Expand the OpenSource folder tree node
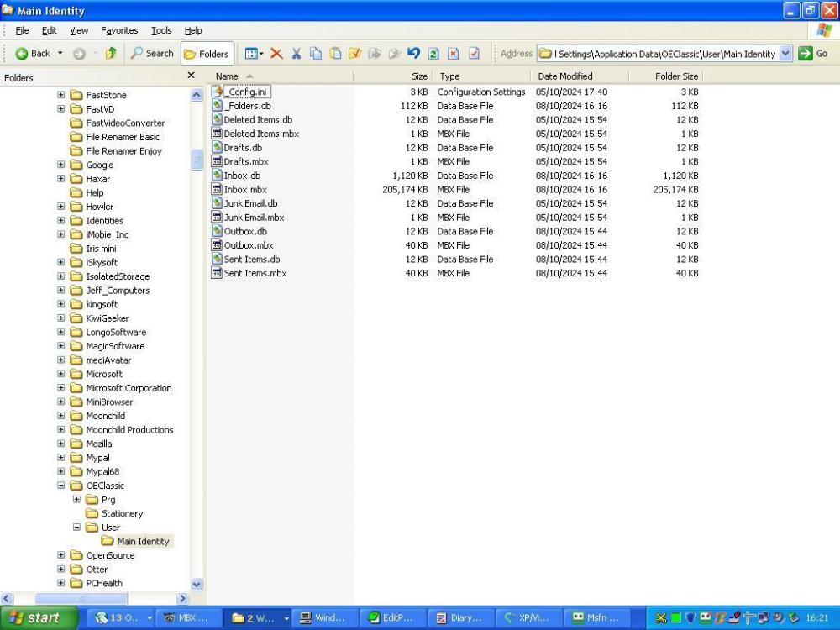Viewport: 840px width, 630px height. (x=60, y=555)
